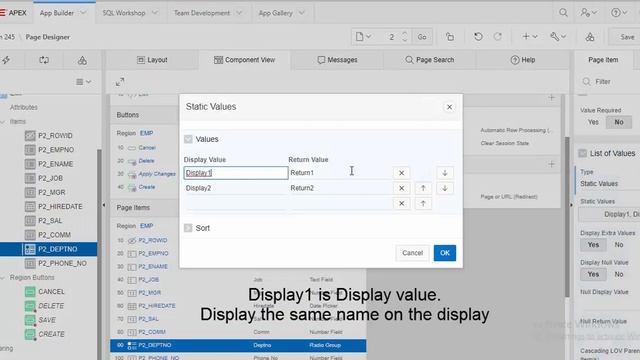Delete the empty third row with X

pos(401,203)
